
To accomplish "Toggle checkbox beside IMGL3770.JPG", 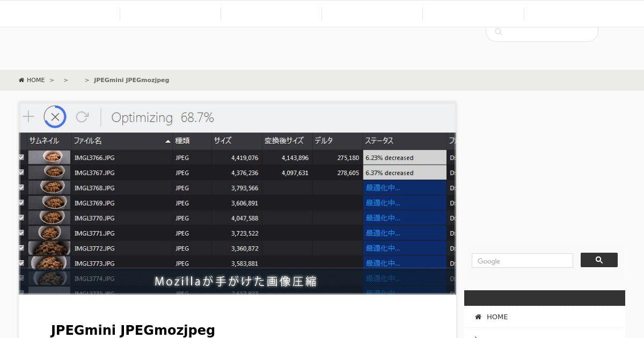I will tap(21, 218).
